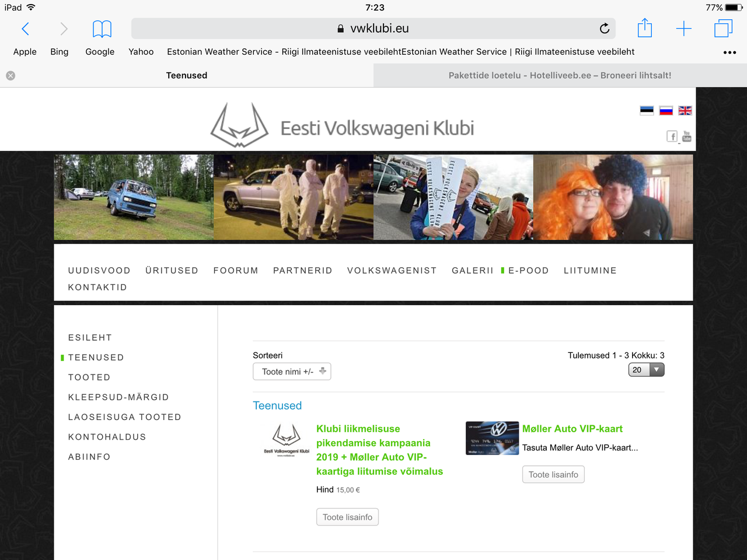Switch site language to English flag
Image resolution: width=747 pixels, height=560 pixels.
(685, 111)
